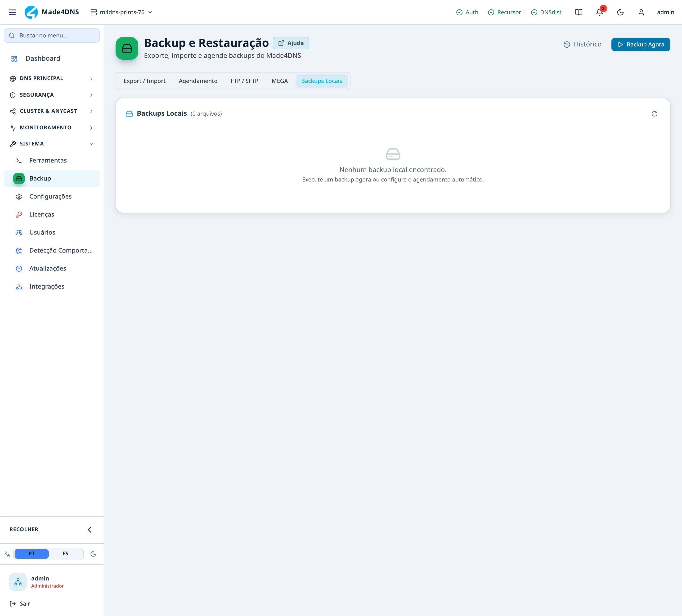Image resolution: width=682 pixels, height=616 pixels.
Task: Open Integrações menu item
Action: 52,286
